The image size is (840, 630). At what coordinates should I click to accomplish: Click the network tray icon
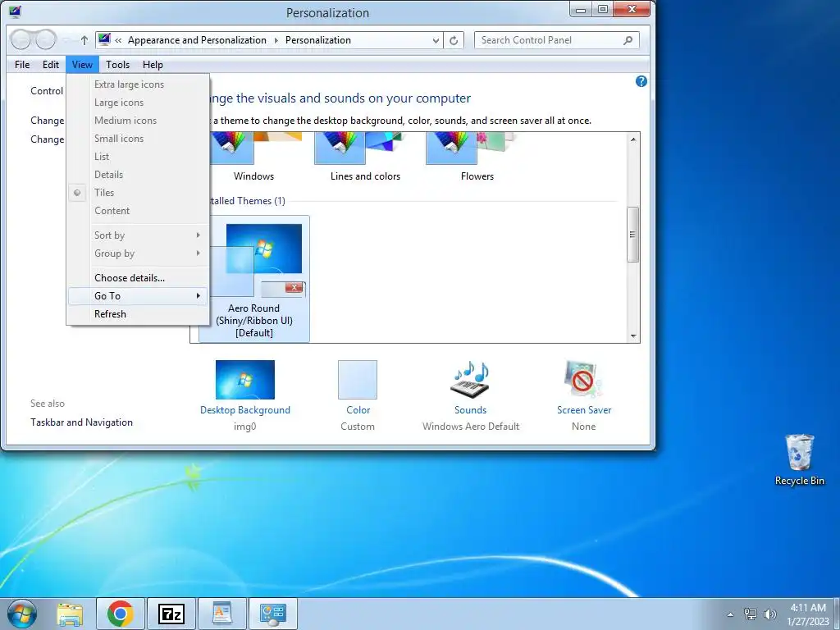coord(751,614)
